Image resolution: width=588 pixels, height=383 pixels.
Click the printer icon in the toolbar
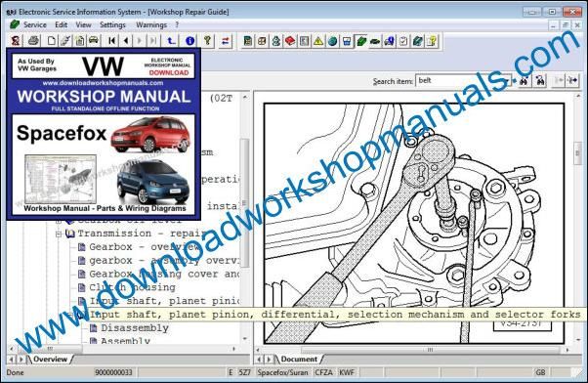tap(33, 40)
